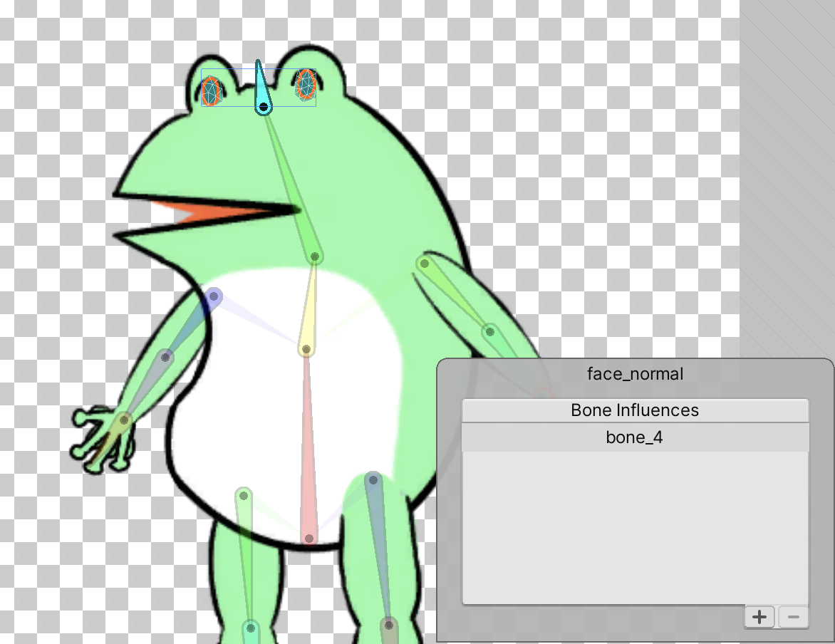Click the face_normal panel title
835x644 pixels.
[x=635, y=374]
